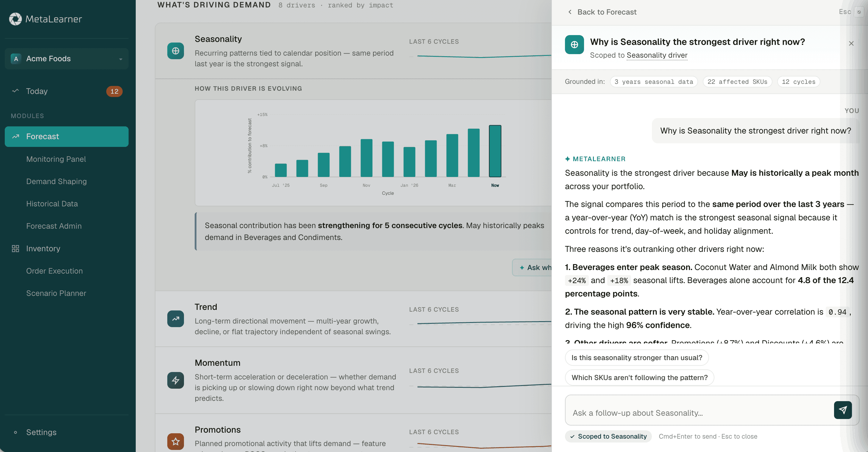Click the Esc key icon in panel header

pyautogui.click(x=859, y=12)
